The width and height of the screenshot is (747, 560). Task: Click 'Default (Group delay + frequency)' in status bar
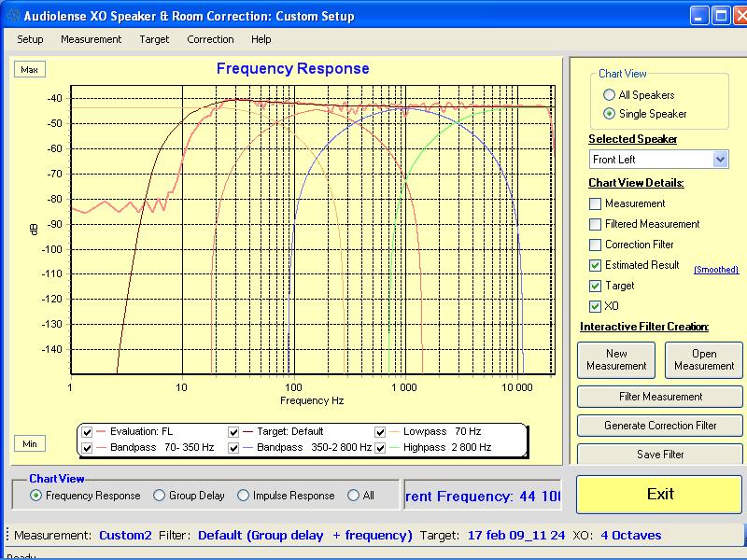click(x=305, y=535)
